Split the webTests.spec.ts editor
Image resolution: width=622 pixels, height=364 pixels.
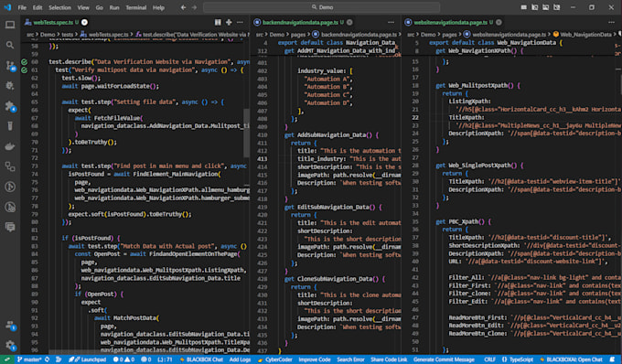coord(218,22)
